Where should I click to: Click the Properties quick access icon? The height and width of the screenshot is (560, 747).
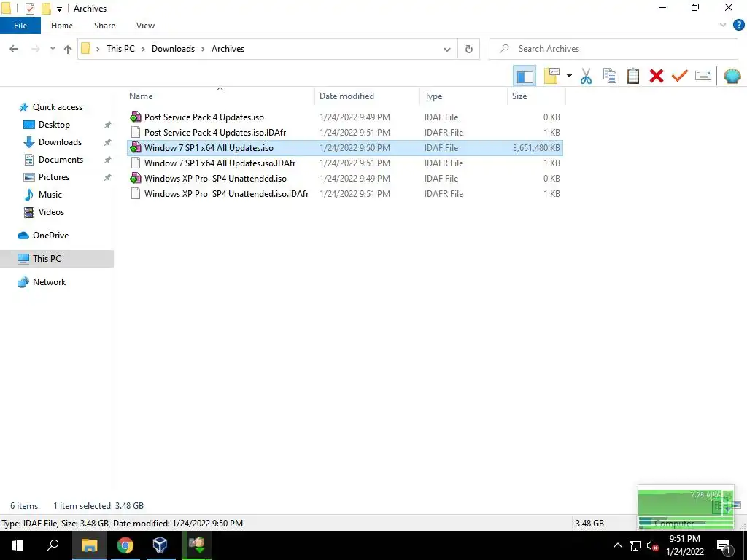29,8
